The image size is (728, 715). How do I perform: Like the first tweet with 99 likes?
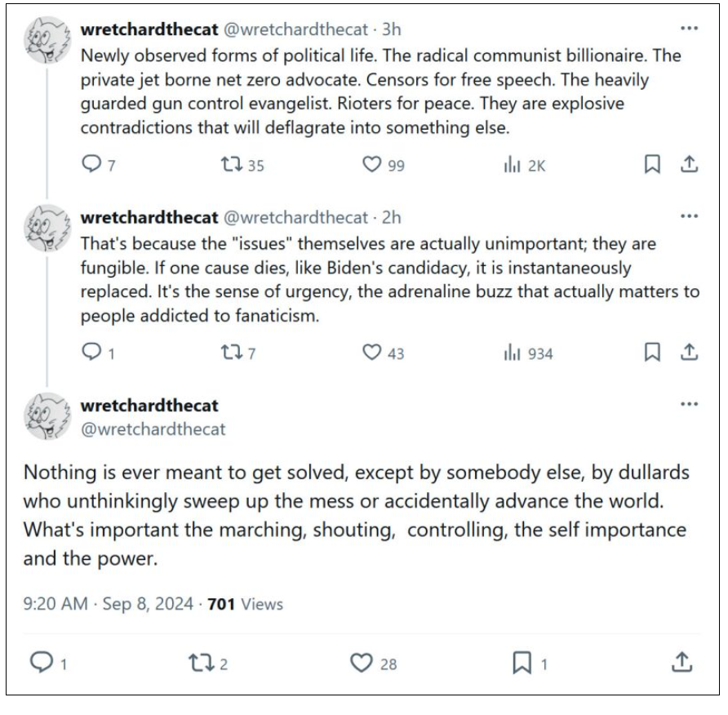click(x=372, y=165)
